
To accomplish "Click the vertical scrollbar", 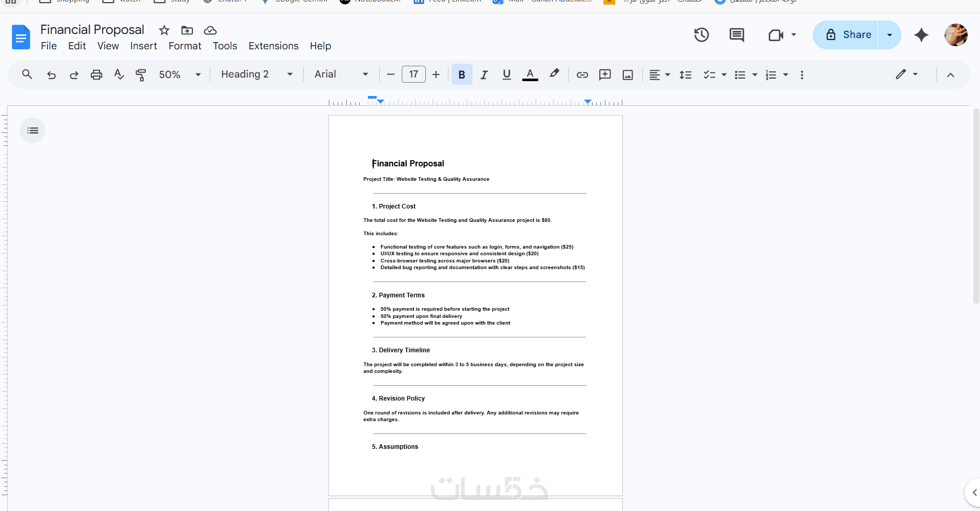I will [x=976, y=205].
